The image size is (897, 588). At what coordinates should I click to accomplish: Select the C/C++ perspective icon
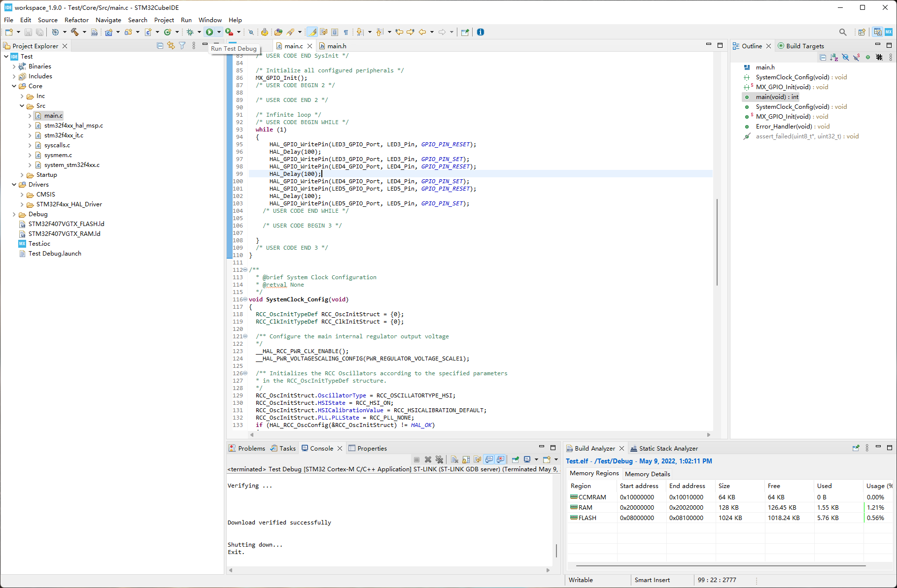[878, 32]
